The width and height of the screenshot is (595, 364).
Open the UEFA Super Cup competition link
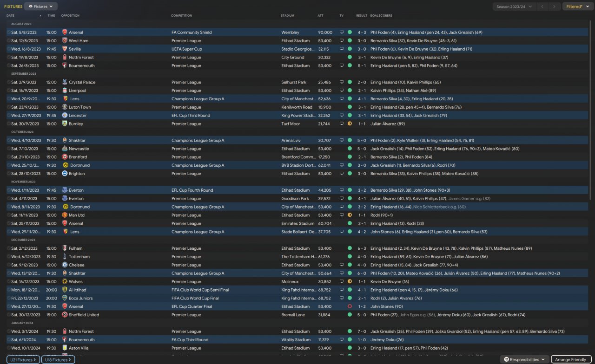[187, 49]
